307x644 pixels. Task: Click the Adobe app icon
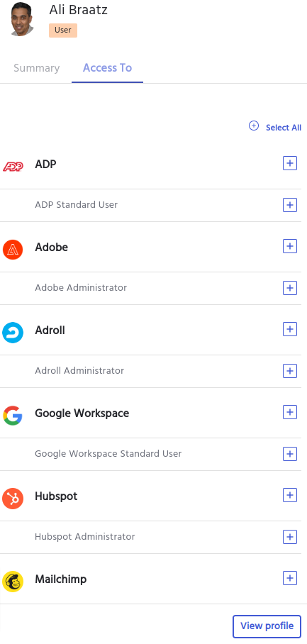(x=13, y=250)
